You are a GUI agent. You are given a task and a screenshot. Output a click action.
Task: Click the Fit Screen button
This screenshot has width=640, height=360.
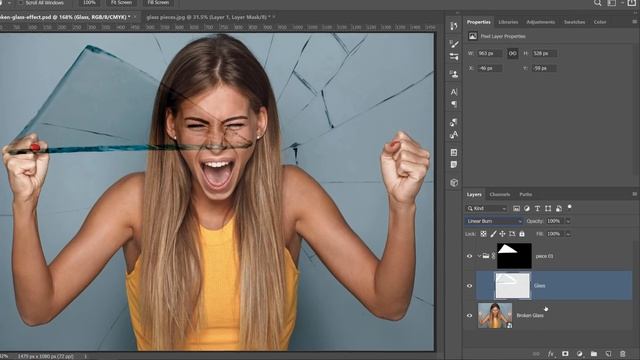122,2
